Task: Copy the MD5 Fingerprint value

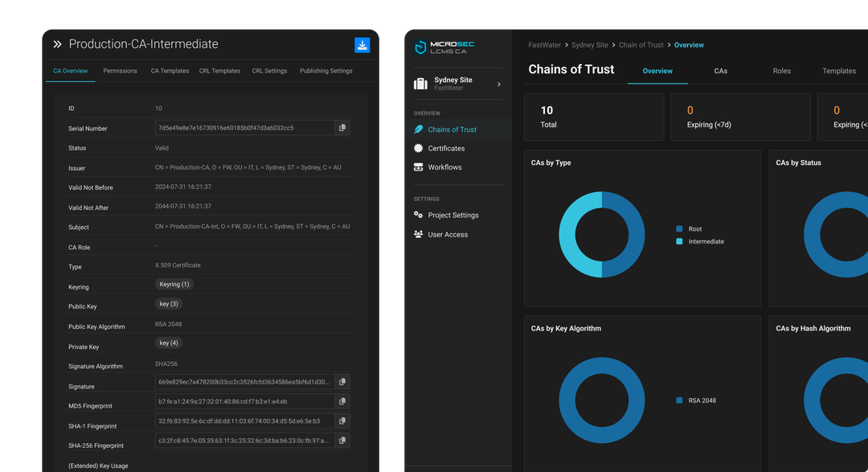Action: pyautogui.click(x=342, y=401)
